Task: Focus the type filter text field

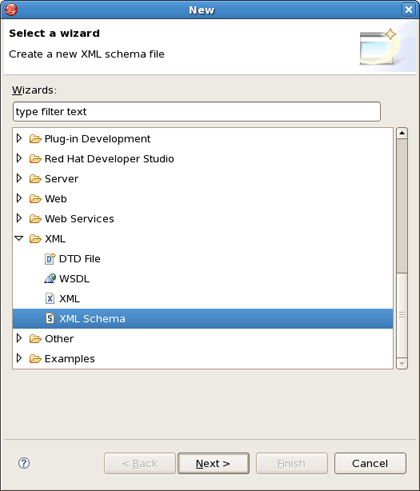Action: [197, 112]
